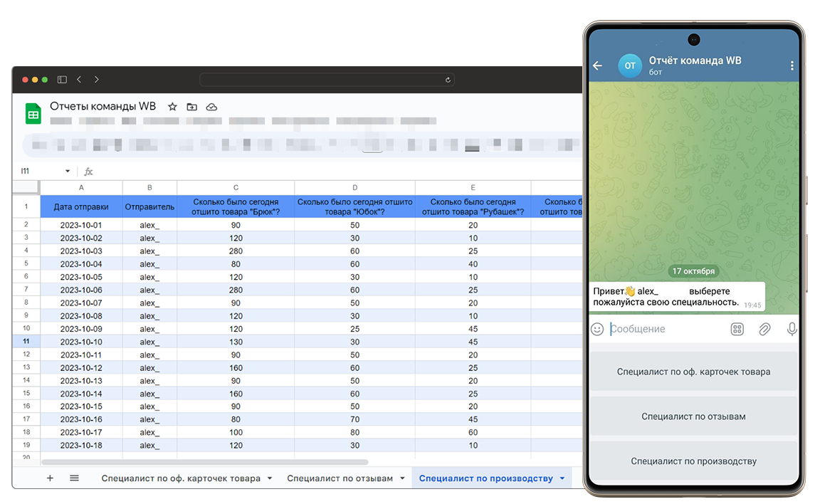The width and height of the screenshot is (820, 504).
Task: Select the value 70 in column D
Action: (x=355, y=419)
